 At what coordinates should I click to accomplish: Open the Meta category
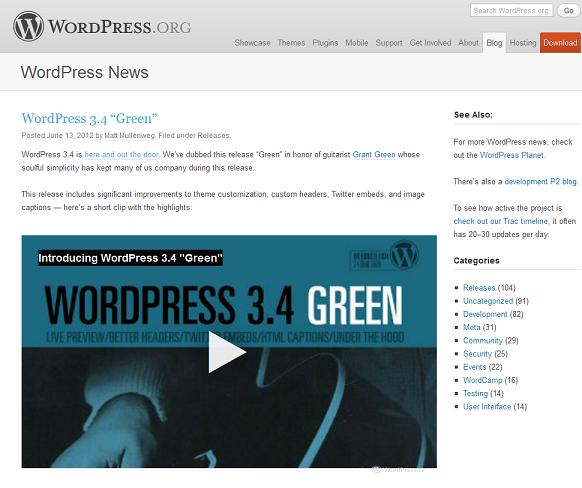[x=472, y=327]
